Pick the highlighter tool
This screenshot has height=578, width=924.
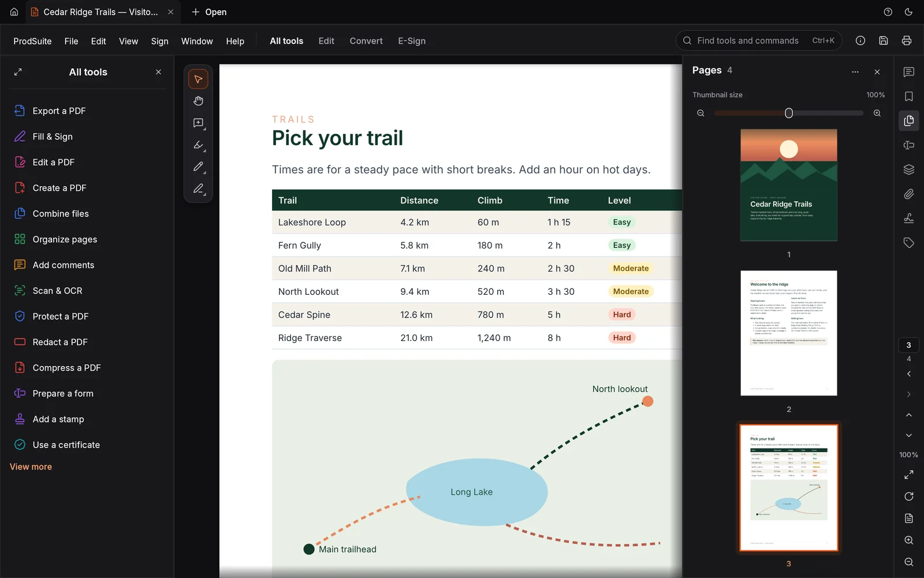click(198, 145)
